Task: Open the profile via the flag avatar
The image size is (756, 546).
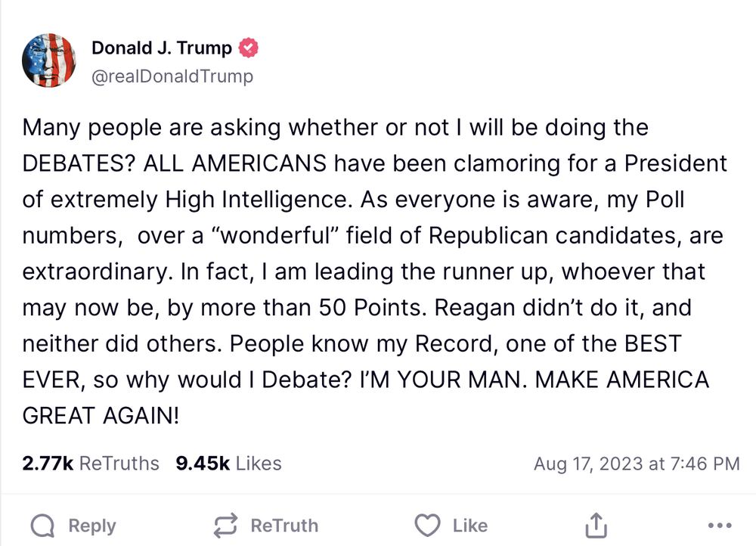Action: [48, 60]
